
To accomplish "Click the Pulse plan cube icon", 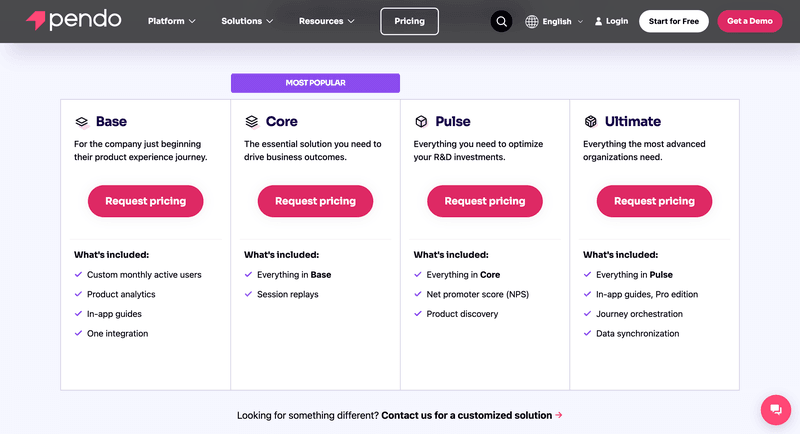I will tap(421, 122).
